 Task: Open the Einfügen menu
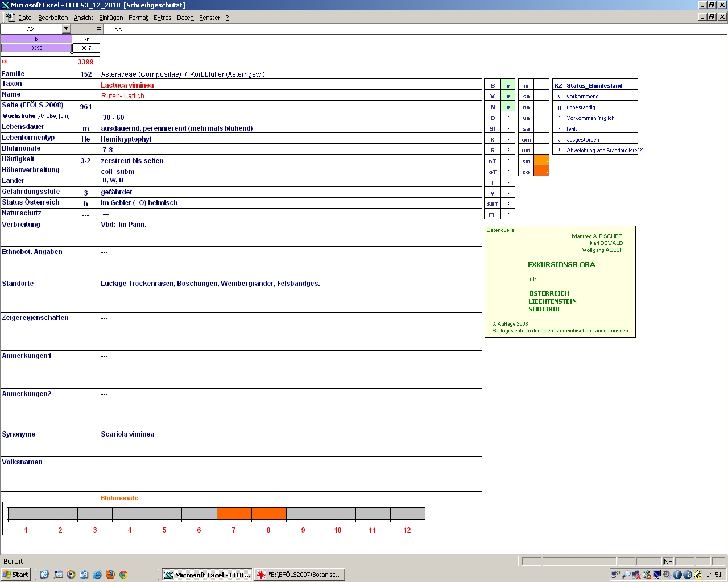coord(111,18)
